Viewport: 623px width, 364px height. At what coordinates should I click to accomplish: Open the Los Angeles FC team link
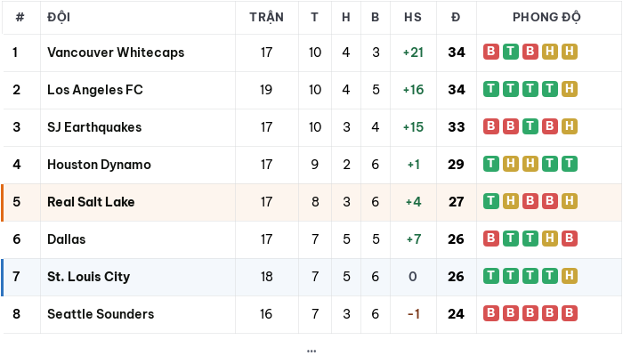click(x=95, y=90)
